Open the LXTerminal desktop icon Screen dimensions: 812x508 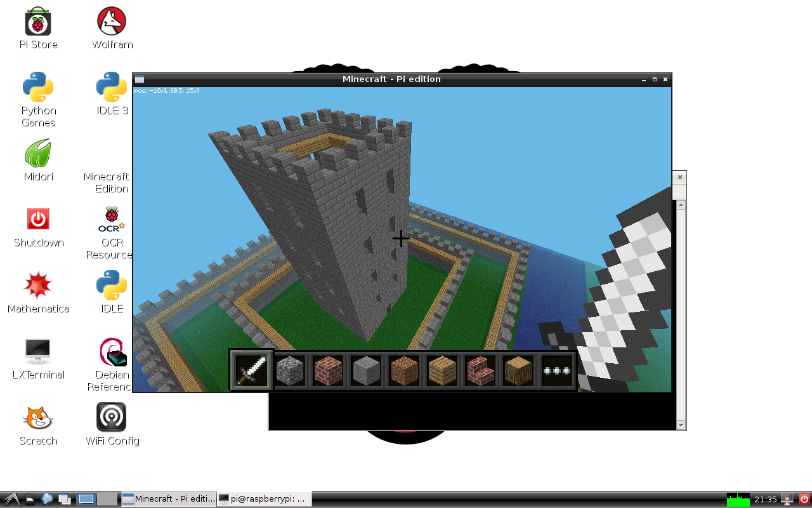[x=38, y=359]
